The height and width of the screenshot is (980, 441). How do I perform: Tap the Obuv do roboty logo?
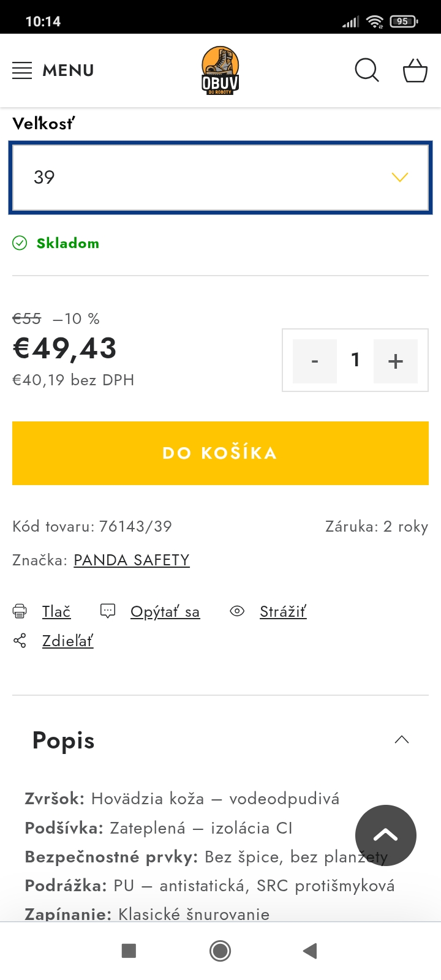point(220,70)
